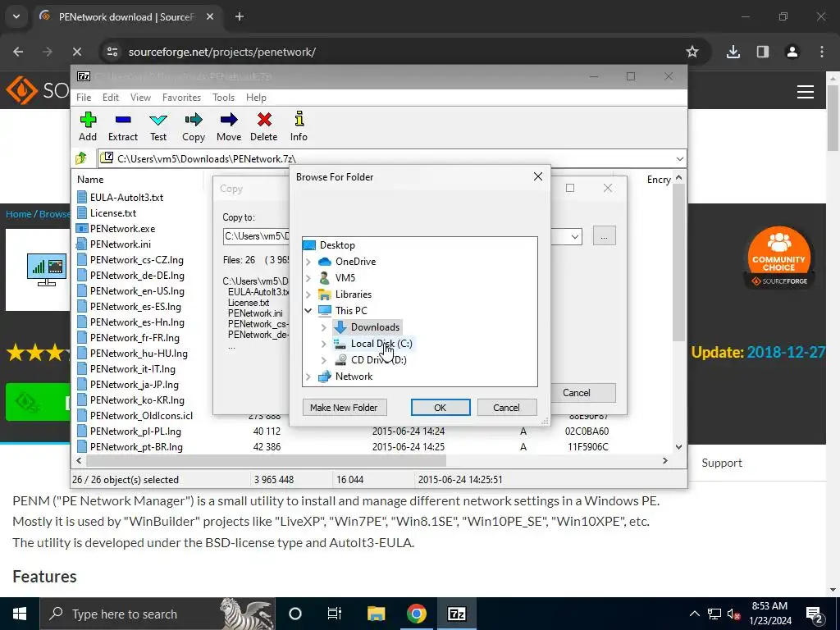This screenshot has height=630, width=840.
Task: Collapse the This PC tree node
Action: [x=308, y=310]
